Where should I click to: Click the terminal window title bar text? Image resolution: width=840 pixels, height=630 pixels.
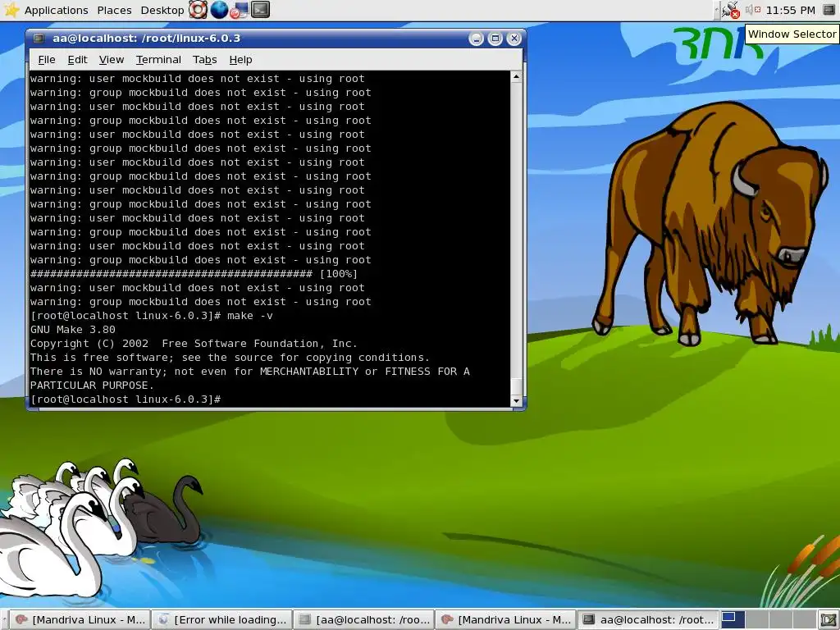pos(146,38)
